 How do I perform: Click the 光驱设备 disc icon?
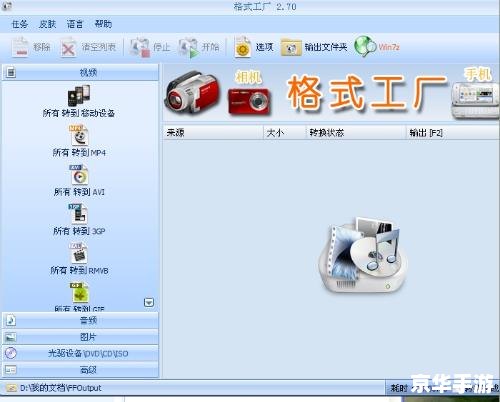[11, 353]
